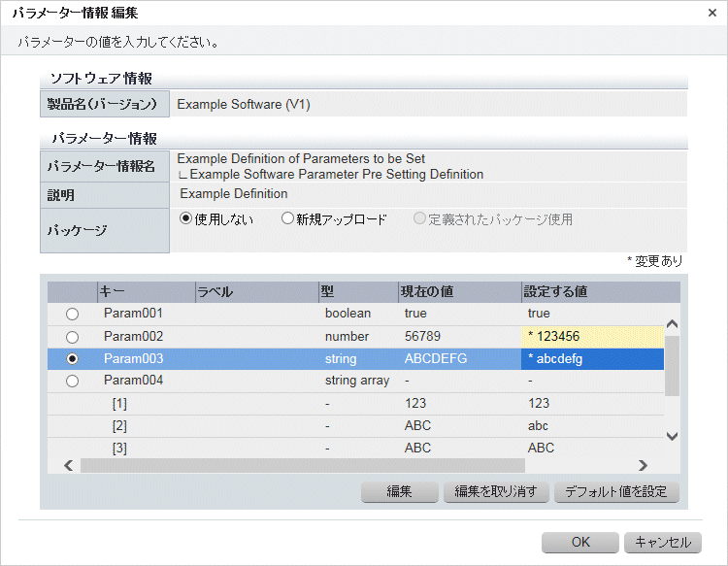Image resolution: width=728 pixels, height=566 pixels.
Task: Close the パラメーター情報 編集 dialog
Action: tap(712, 13)
